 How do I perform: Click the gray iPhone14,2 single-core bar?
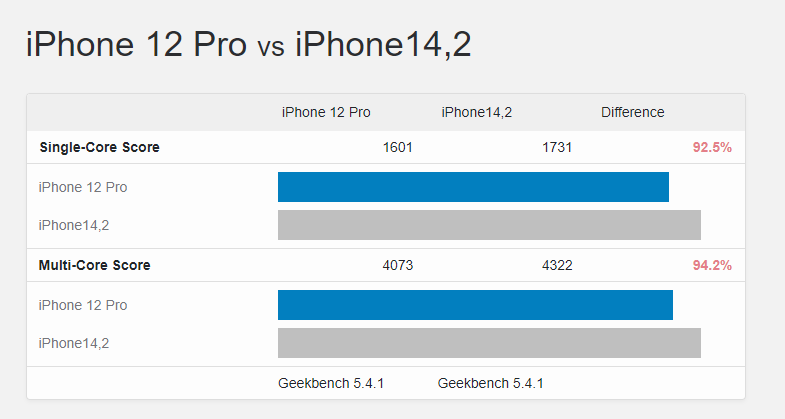point(489,225)
